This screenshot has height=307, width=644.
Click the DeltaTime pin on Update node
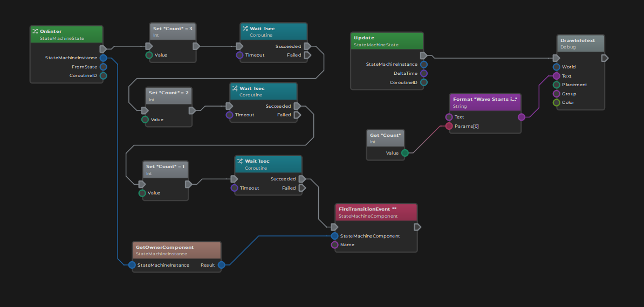424,73
